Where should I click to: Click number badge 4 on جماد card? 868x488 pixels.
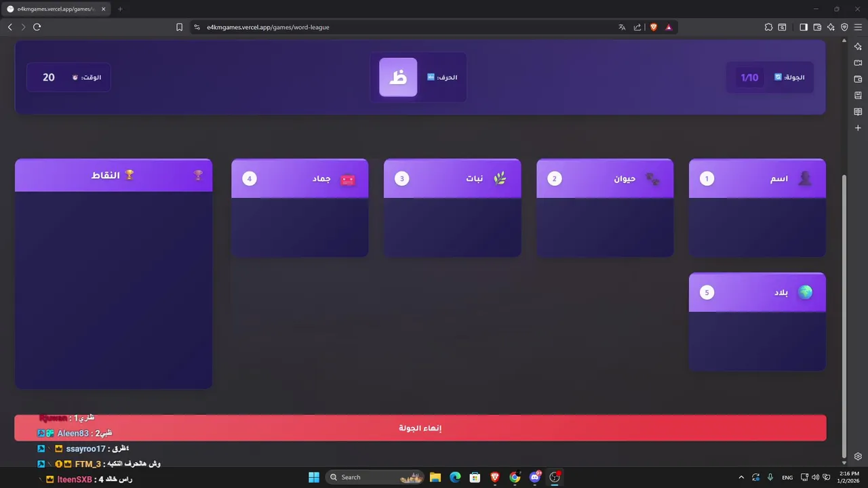point(250,179)
